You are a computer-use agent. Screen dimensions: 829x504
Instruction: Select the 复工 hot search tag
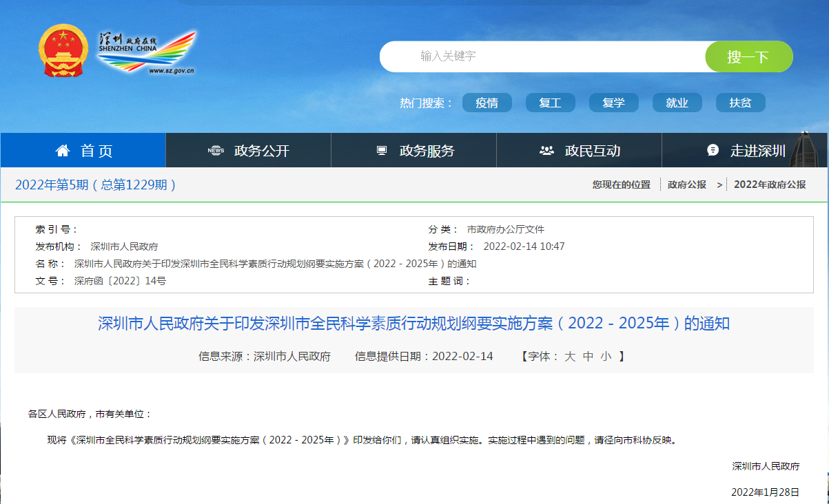tap(550, 103)
